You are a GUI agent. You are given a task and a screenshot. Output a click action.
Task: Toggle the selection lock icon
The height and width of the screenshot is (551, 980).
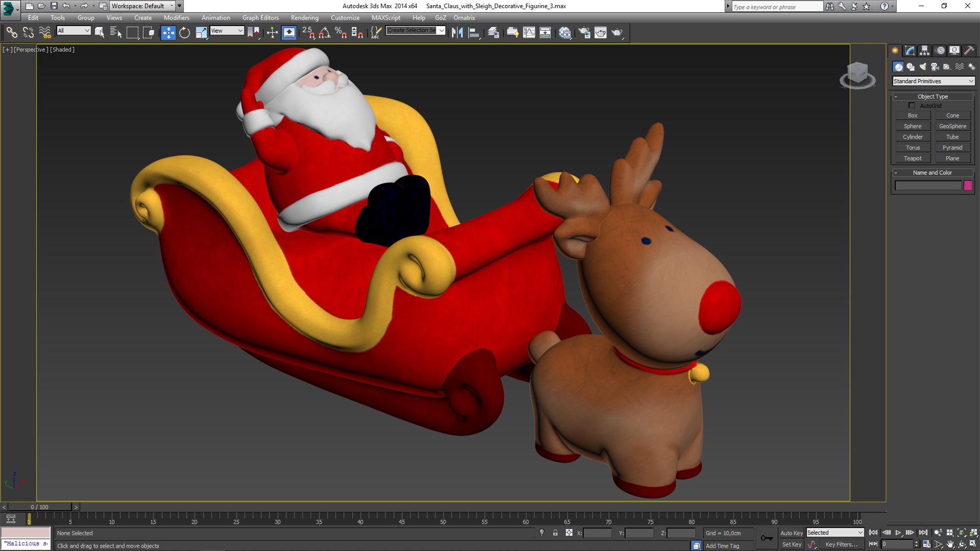(x=555, y=533)
